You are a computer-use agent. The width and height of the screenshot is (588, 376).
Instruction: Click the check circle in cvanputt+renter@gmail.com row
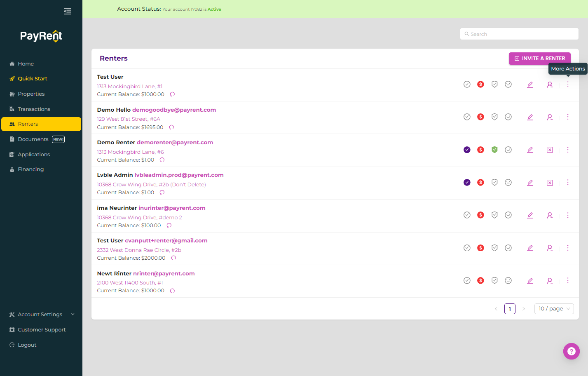pos(467,248)
